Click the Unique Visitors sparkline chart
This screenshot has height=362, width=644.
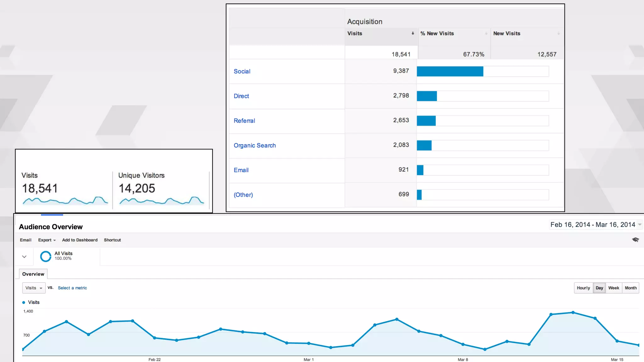point(162,200)
